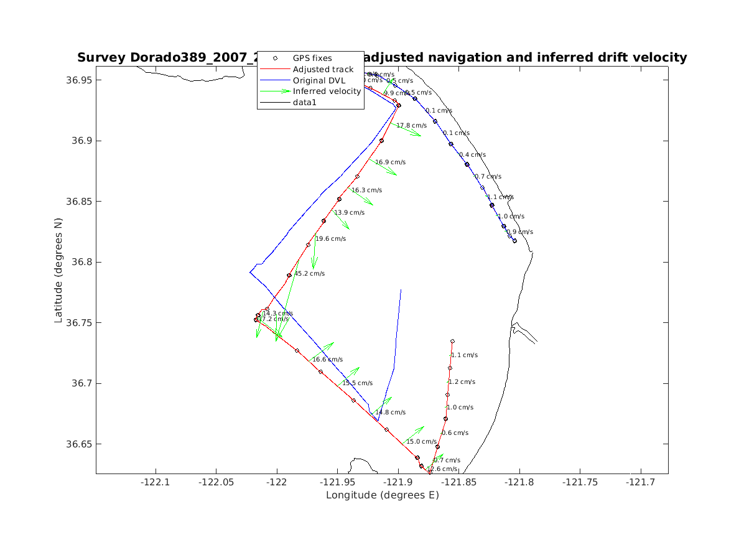Image resolution: width=739 pixels, height=560 pixels.
Task: Select the 15.5 cm/s velocity label
Action: [357, 383]
